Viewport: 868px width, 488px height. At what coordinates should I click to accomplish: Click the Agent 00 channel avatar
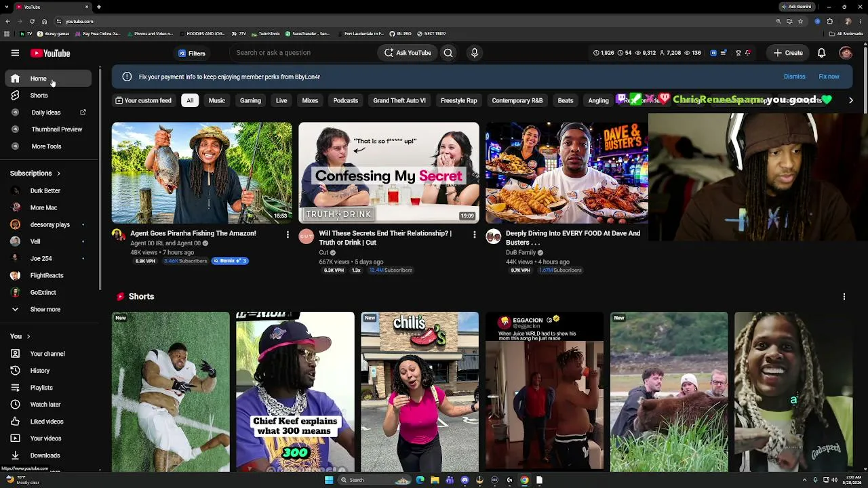click(x=119, y=235)
